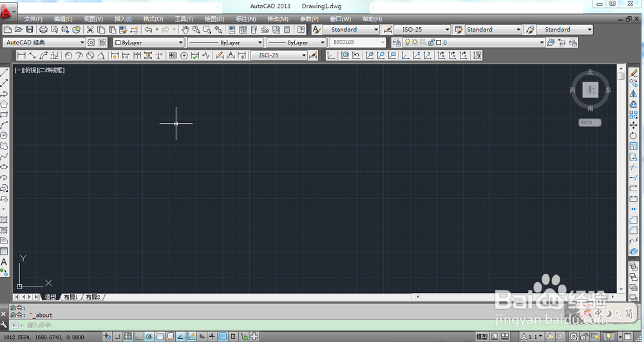This screenshot has height=342, width=644.
Task: Click the 模型 button in status bar
Action: point(482,337)
